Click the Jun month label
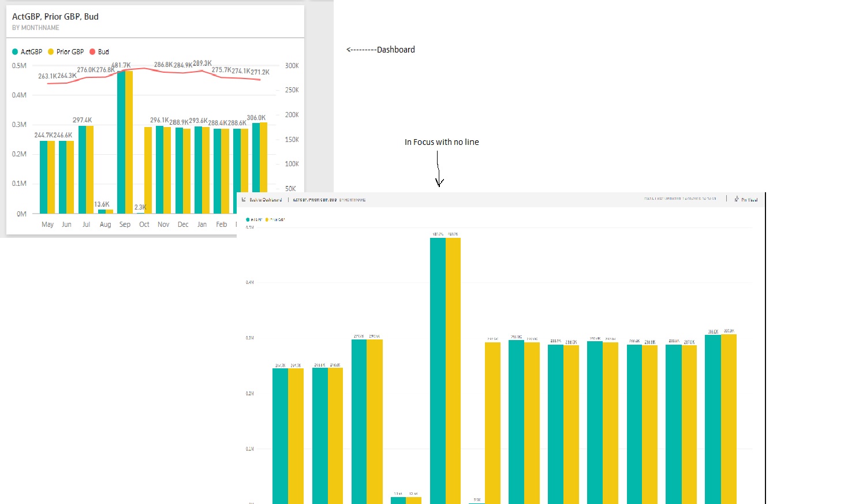 [x=67, y=225]
